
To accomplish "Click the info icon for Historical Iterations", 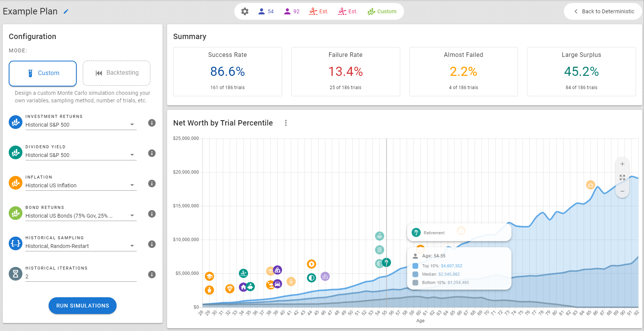I will pyautogui.click(x=152, y=275).
